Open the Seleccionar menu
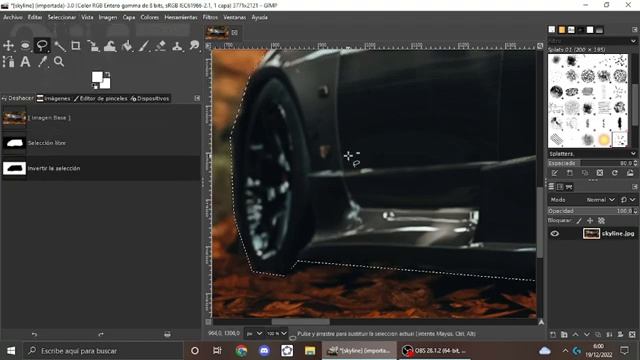The image size is (640, 360). tap(62, 17)
